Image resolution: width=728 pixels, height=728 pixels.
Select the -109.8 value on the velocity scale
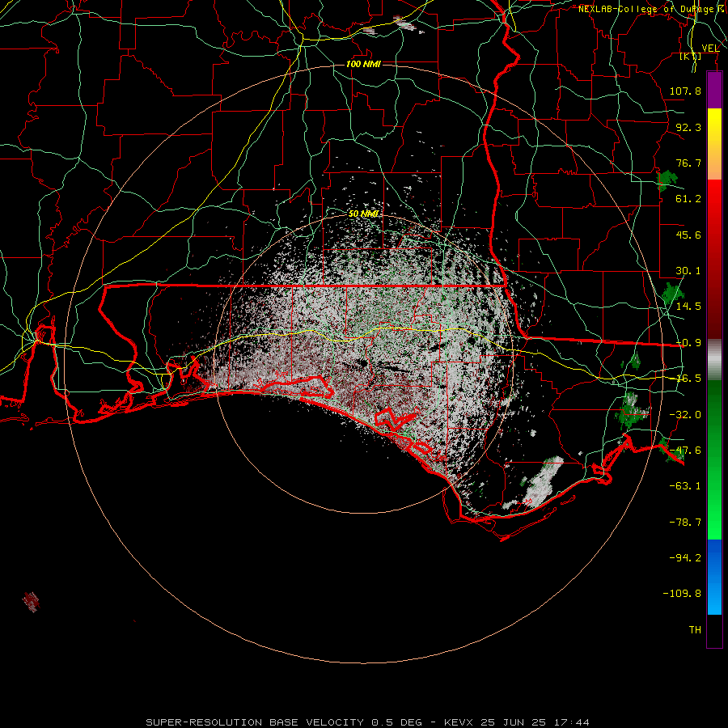(x=682, y=594)
